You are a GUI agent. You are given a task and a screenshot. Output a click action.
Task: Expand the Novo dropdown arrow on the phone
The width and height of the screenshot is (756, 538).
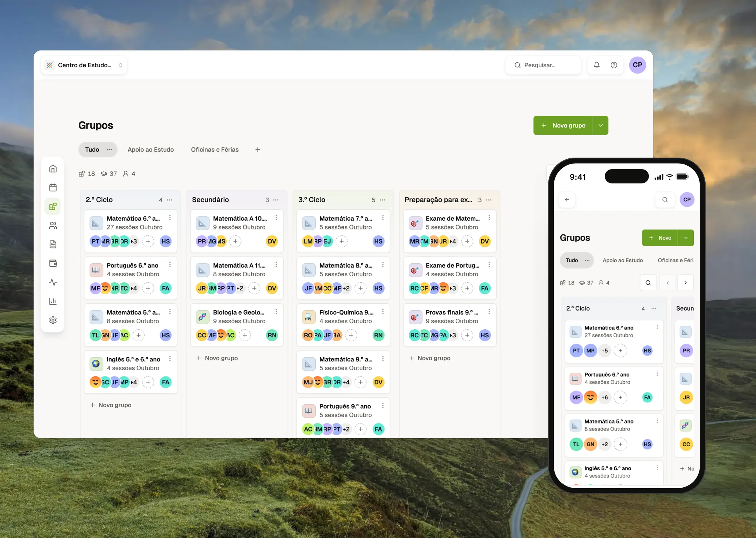(686, 238)
